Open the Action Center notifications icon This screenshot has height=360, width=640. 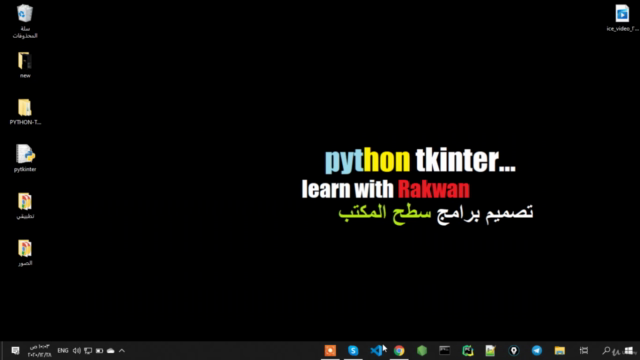click(16, 351)
